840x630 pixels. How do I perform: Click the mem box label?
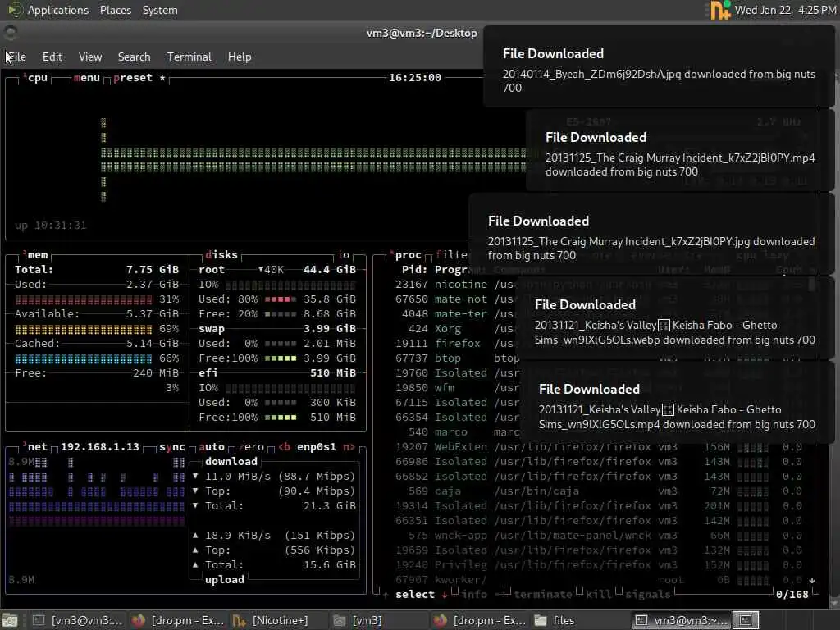click(x=36, y=255)
